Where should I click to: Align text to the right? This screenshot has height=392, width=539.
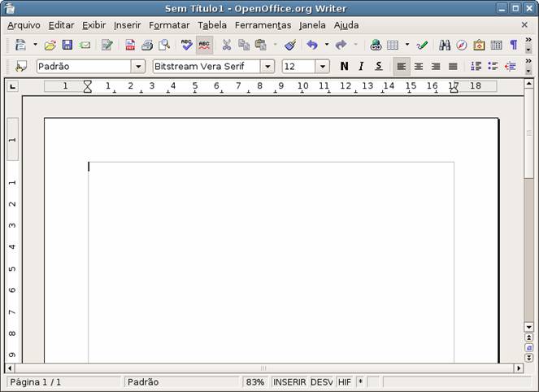click(436, 67)
